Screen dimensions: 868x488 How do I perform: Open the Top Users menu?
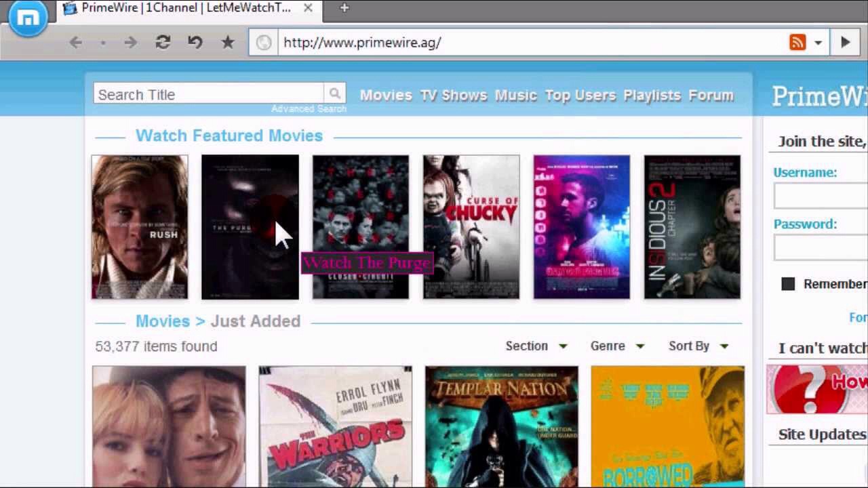pos(580,96)
